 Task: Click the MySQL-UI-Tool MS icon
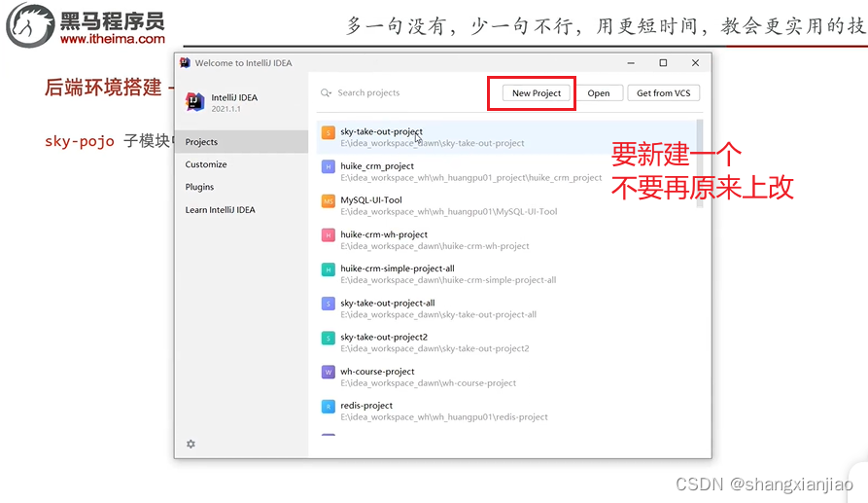pyautogui.click(x=329, y=200)
